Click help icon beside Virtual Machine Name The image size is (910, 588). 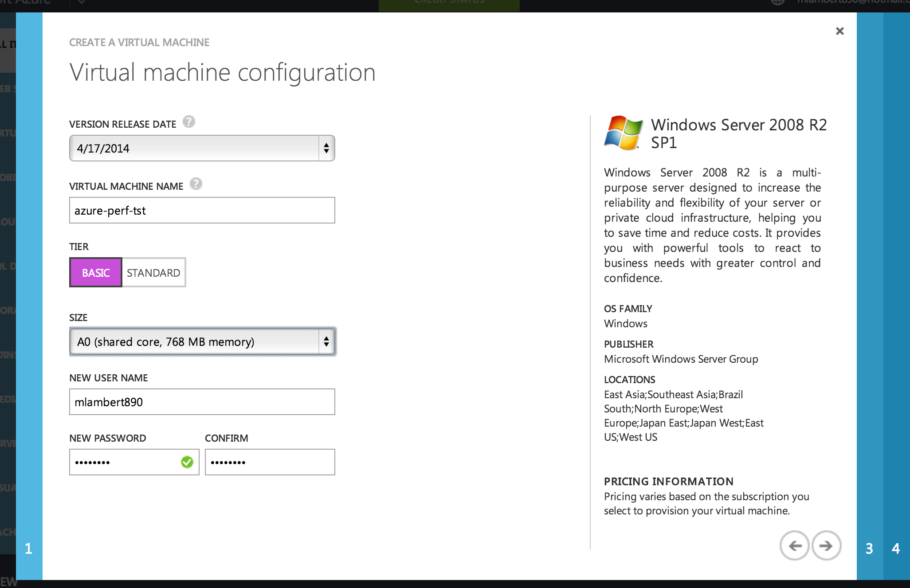pyautogui.click(x=196, y=184)
